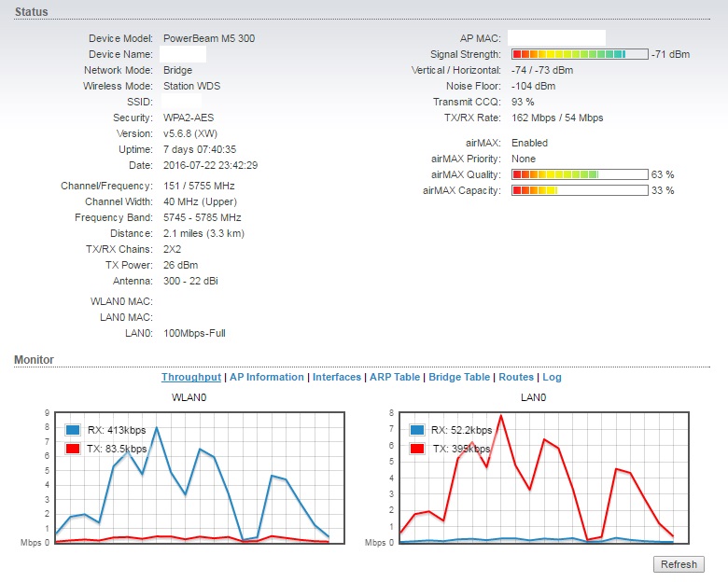
Task: Click the Date value 2016-07-22 23:42:29
Action: pyautogui.click(x=210, y=165)
